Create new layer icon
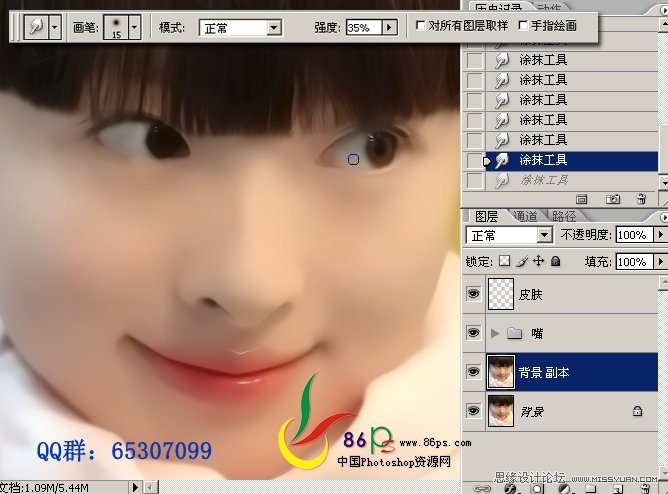Image resolution: width=668 pixels, height=494 pixels. point(618,489)
